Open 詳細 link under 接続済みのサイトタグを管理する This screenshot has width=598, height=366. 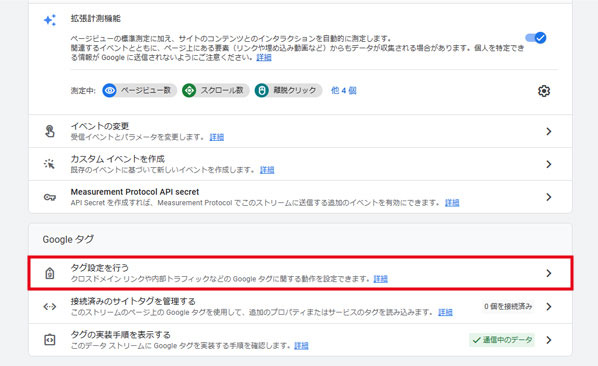click(x=445, y=312)
